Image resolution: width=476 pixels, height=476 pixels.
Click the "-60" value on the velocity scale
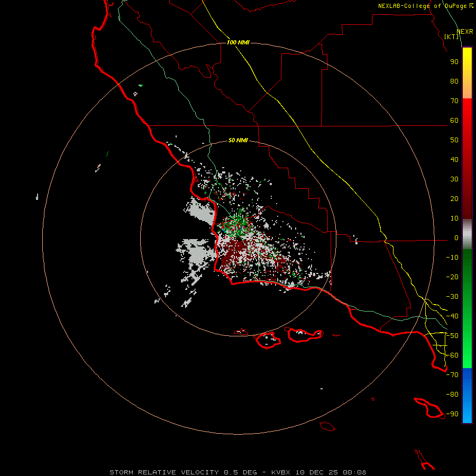pyautogui.click(x=452, y=355)
